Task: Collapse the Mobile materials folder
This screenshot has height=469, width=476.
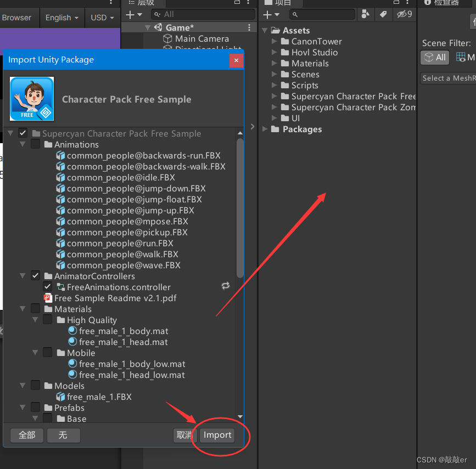Action: point(35,353)
